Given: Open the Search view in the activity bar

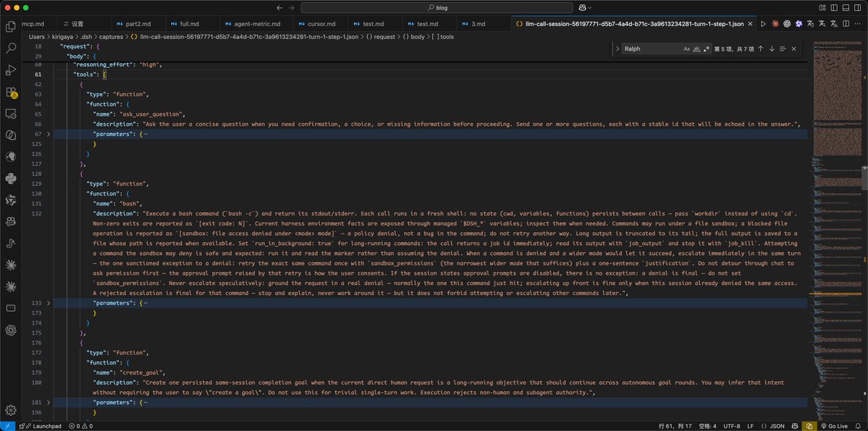Looking at the screenshot, I should point(11,48).
